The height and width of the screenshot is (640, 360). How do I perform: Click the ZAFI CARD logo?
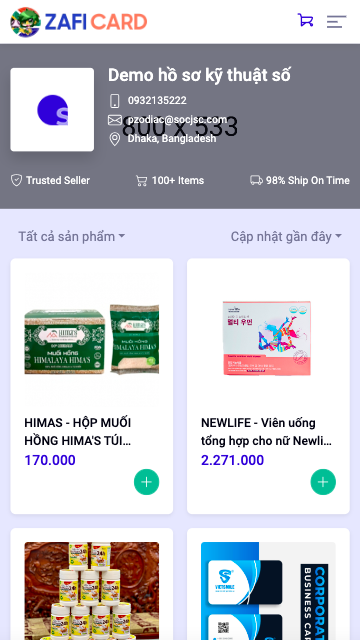click(79, 22)
